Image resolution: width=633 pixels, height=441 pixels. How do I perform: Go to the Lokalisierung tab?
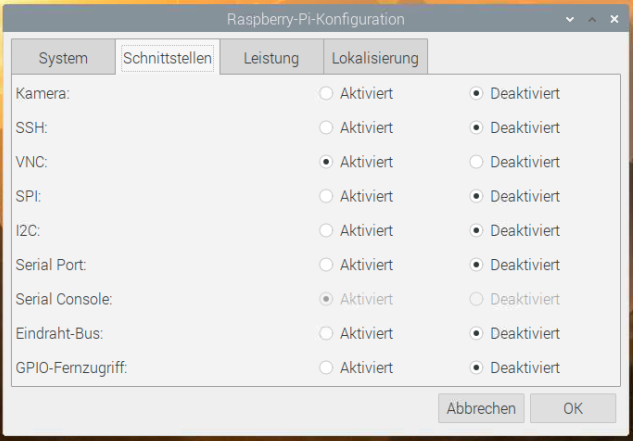click(x=376, y=58)
